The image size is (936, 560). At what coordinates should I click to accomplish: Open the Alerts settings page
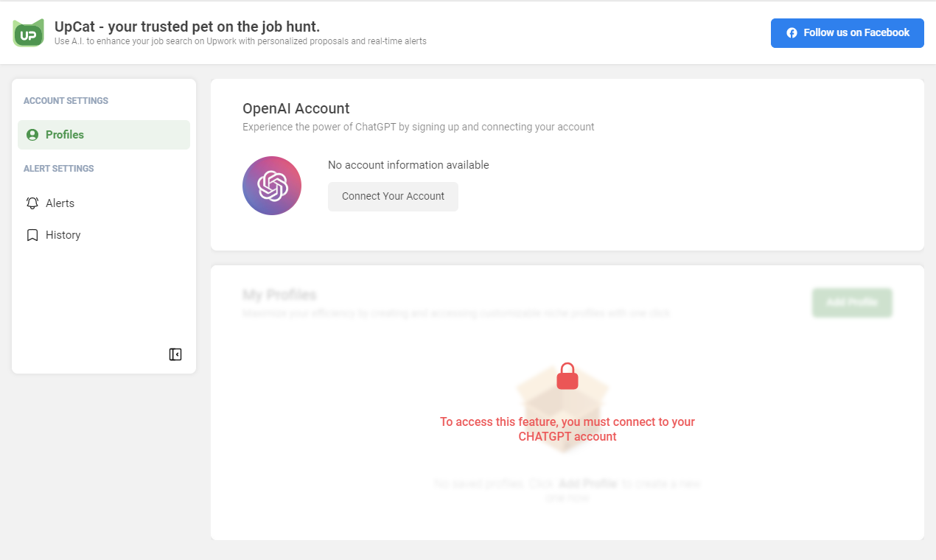tap(60, 203)
